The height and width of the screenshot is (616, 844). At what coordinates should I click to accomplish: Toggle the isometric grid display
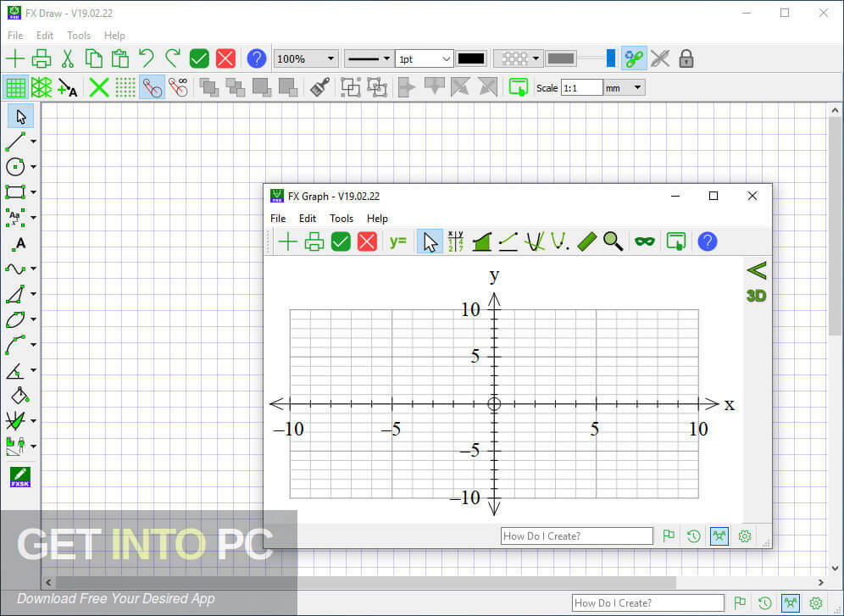tap(42, 87)
